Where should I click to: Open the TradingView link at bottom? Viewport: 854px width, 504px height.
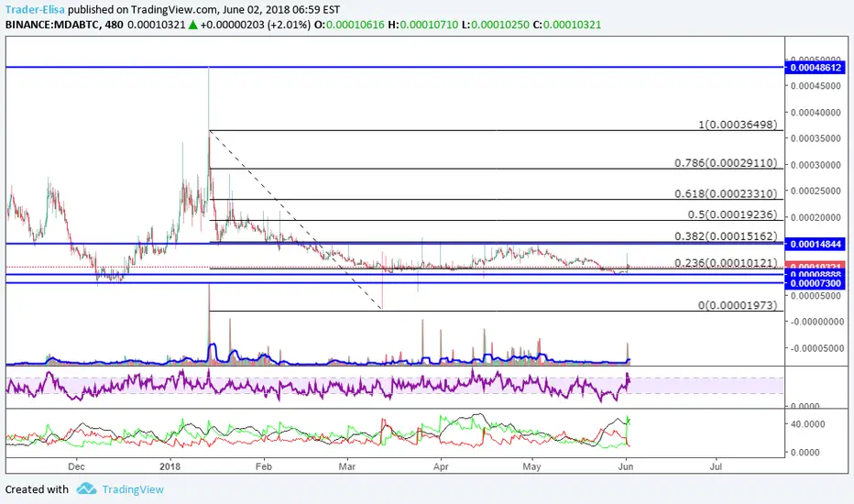(x=133, y=489)
